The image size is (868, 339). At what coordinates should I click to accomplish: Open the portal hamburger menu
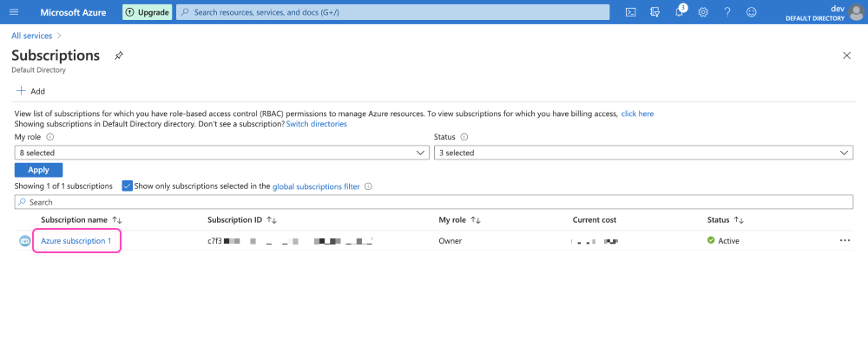14,12
